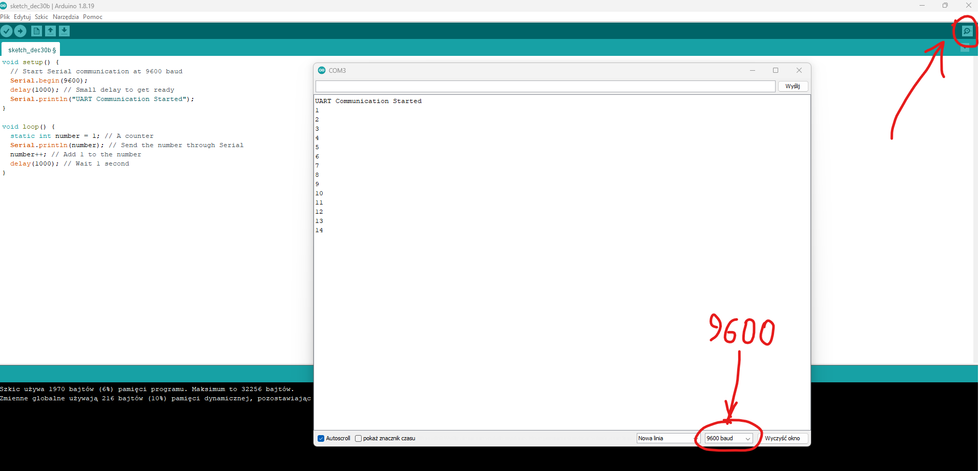Open the Narzędzia menu
This screenshot has height=471, width=980.
click(x=66, y=17)
